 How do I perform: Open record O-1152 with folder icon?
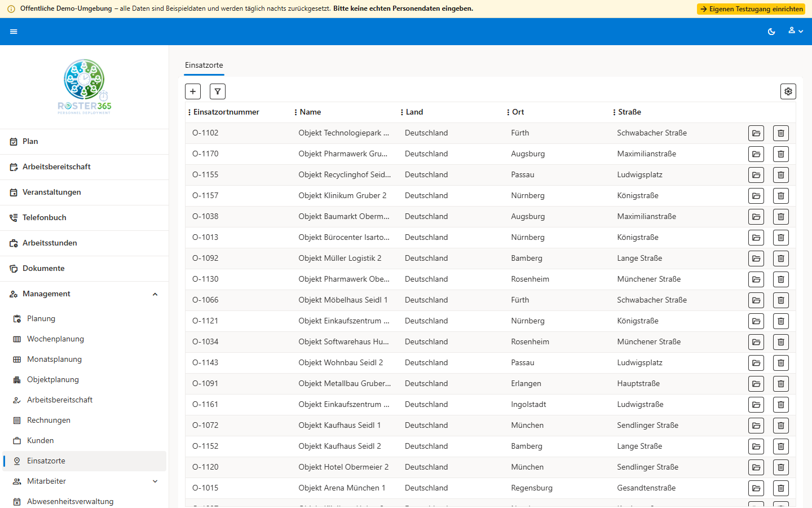tap(756, 446)
